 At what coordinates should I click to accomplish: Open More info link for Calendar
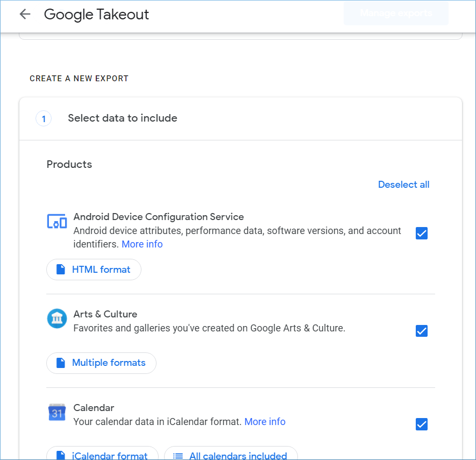tap(265, 422)
